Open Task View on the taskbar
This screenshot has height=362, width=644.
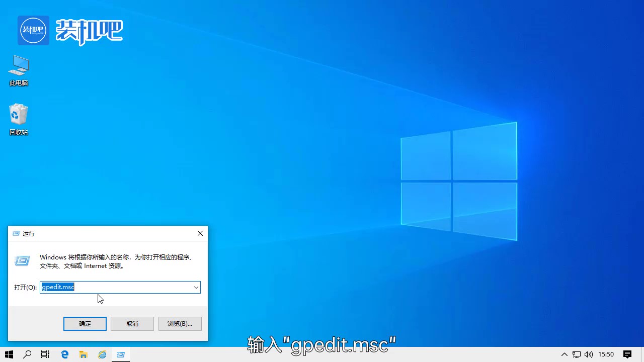(x=45, y=354)
